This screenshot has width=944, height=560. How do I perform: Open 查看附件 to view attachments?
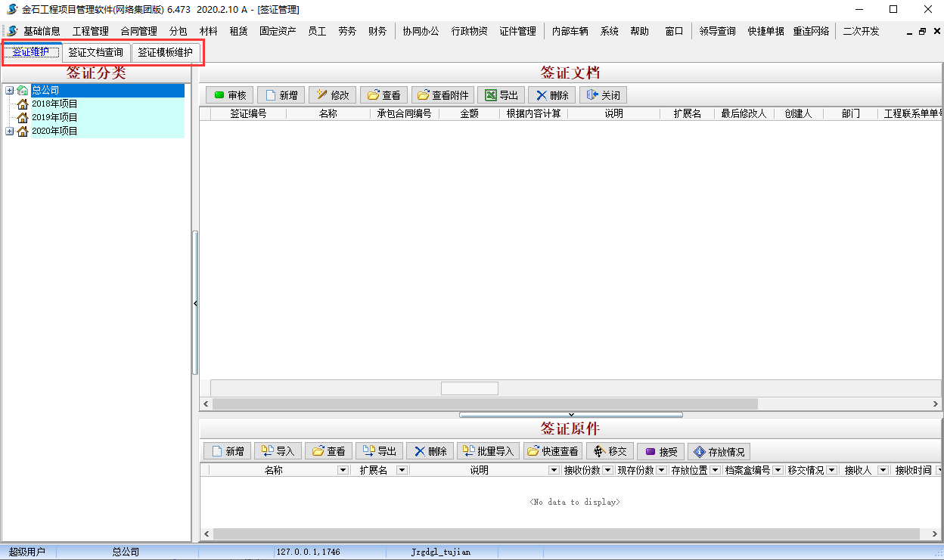(442, 95)
